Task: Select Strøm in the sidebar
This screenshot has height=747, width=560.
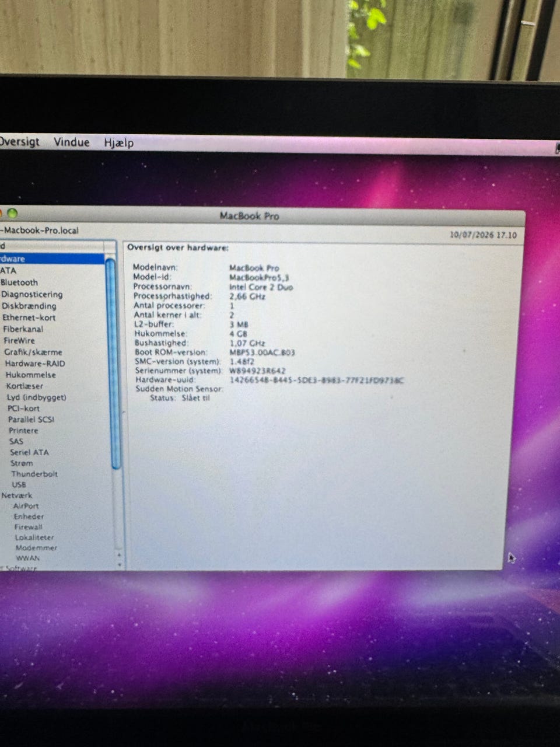Action: [22, 463]
